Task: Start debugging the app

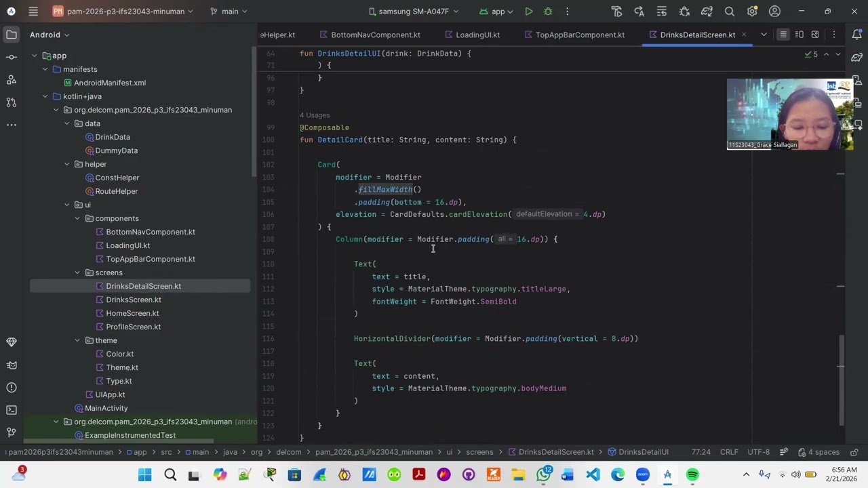Action: [x=548, y=12]
